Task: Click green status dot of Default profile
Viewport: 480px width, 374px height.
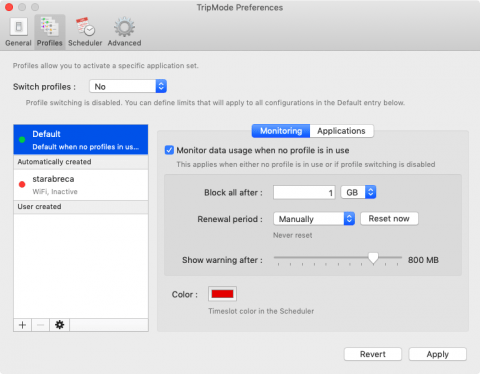Action: [22, 140]
